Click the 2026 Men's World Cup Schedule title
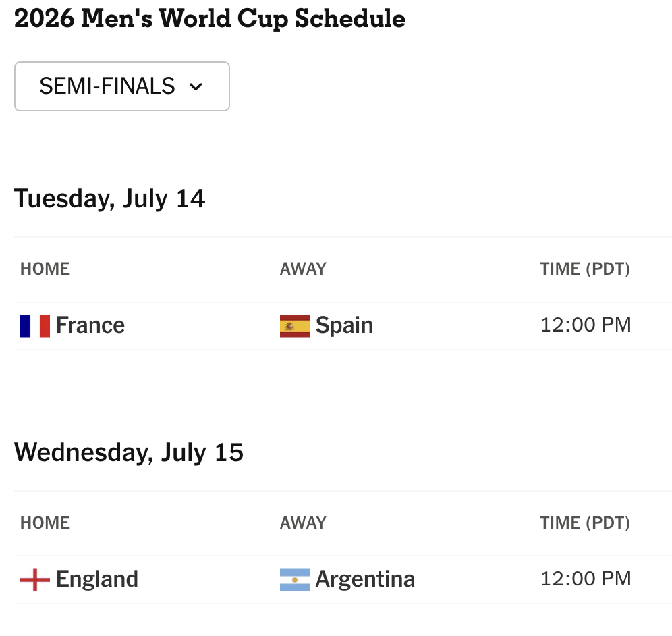Screen dimensions: 672x636 click(x=210, y=19)
